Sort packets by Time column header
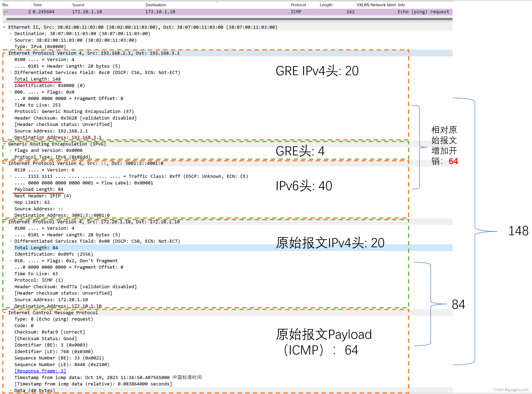The height and width of the screenshot is (394, 532). coord(37,5)
